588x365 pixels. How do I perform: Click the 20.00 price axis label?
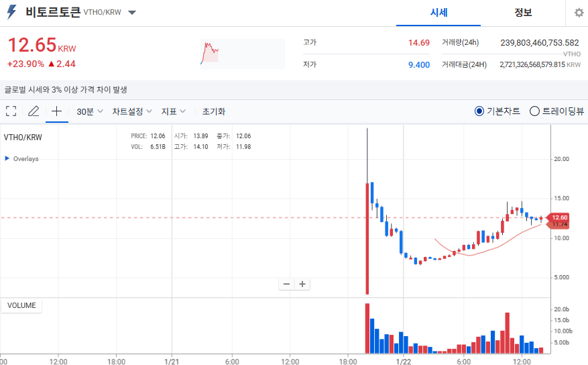coord(561,159)
